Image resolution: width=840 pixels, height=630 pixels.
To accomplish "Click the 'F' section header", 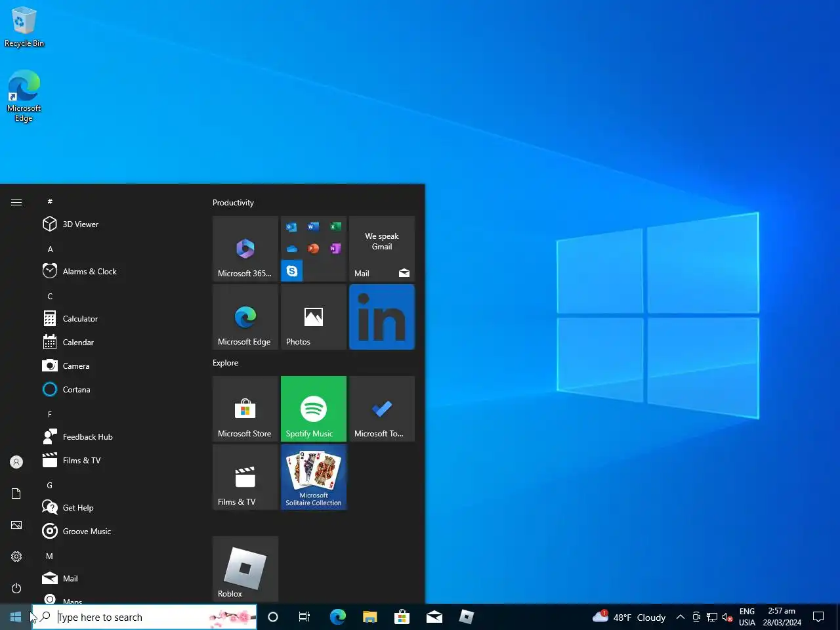I will tap(50, 415).
